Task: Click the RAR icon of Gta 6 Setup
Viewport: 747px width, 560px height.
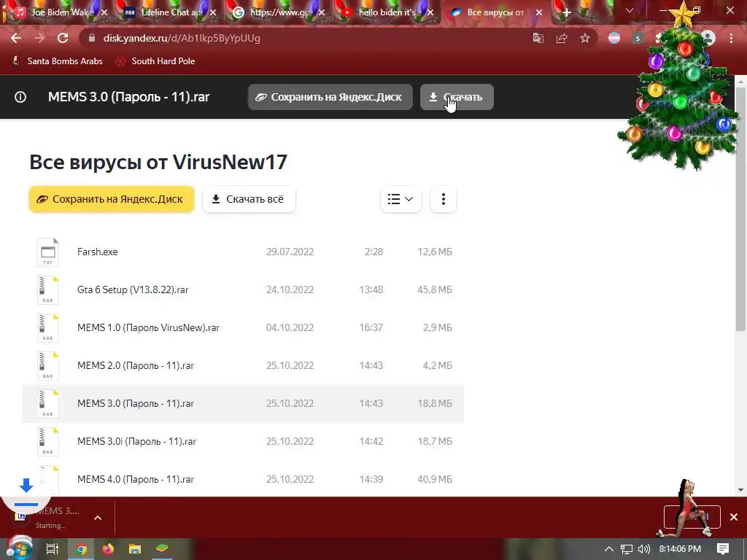Action: point(48,289)
